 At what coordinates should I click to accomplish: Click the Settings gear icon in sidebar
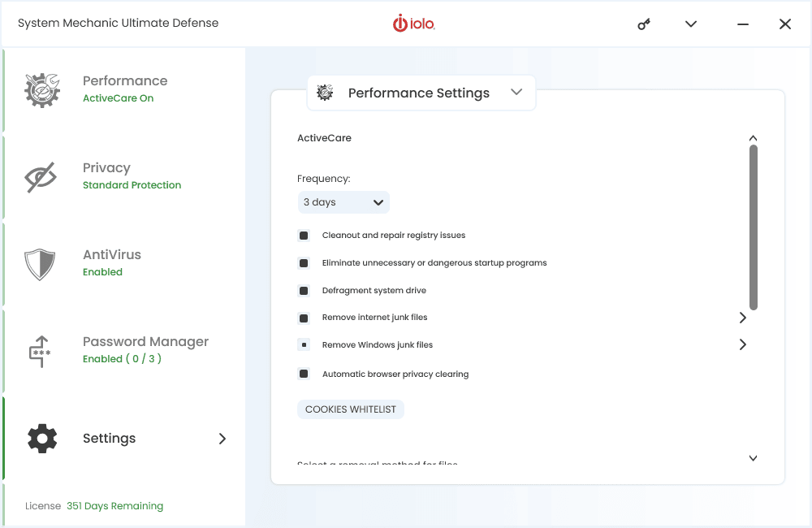click(42, 439)
